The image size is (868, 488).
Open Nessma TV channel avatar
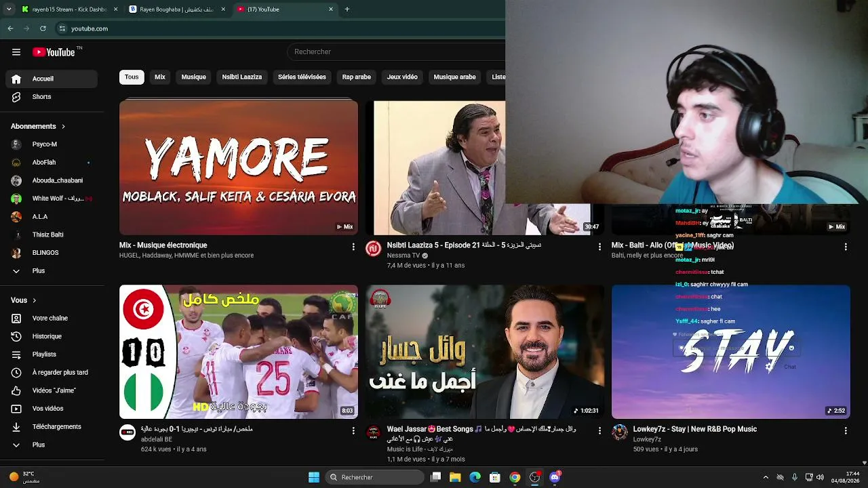(x=374, y=249)
